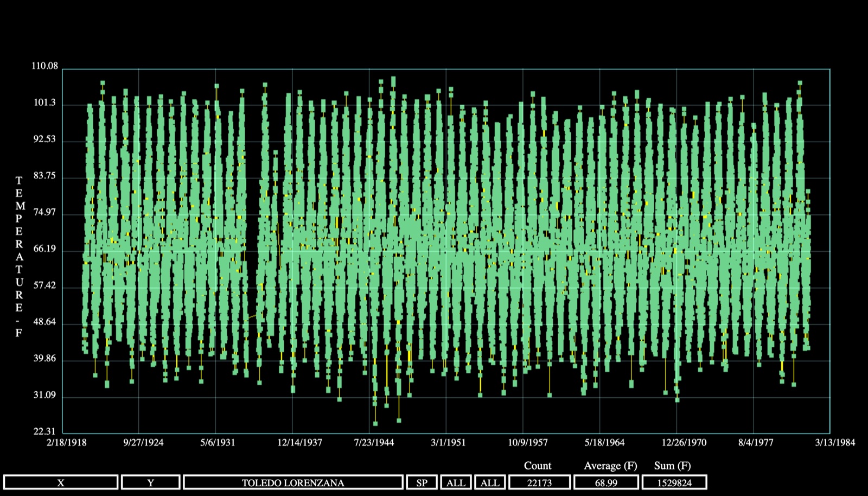Click the Sum (F) label
The image size is (868, 496).
(x=673, y=466)
